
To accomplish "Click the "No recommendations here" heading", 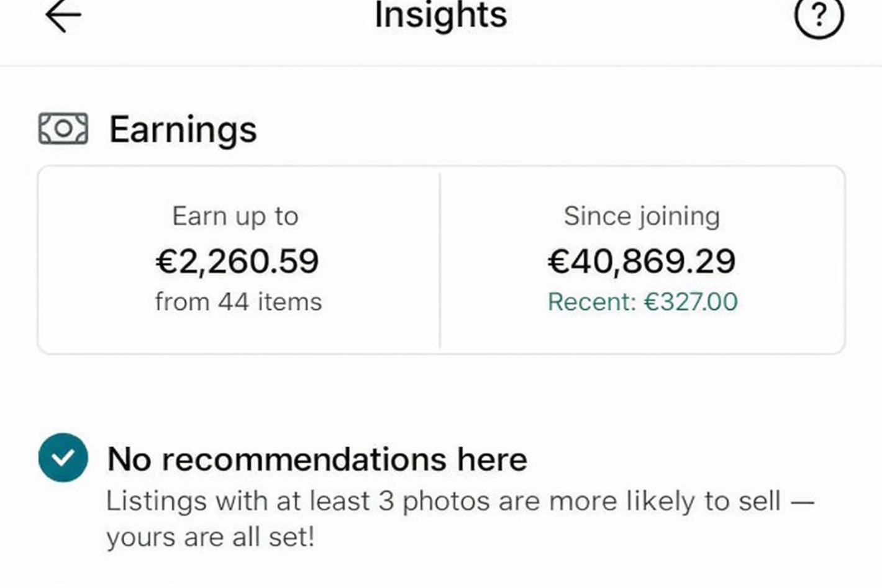I will (317, 459).
